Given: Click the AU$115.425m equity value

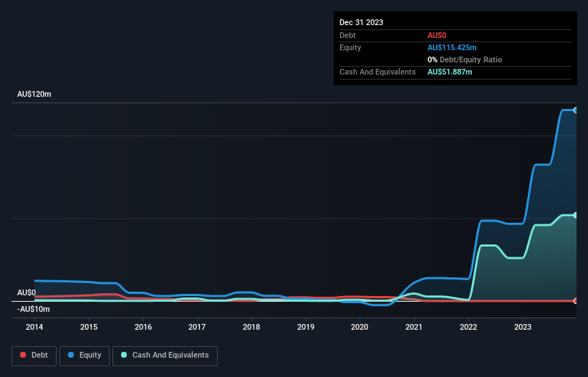Looking at the screenshot, I should pos(452,47).
